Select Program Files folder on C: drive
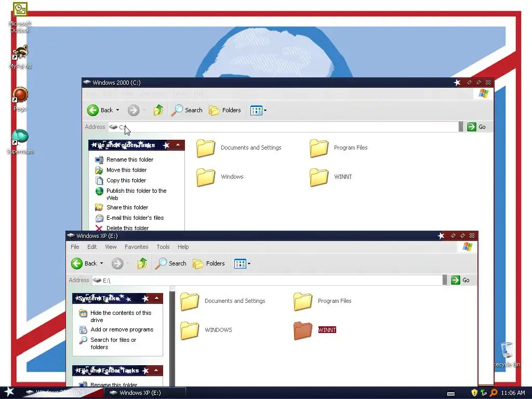This screenshot has width=532, height=399. pos(339,148)
